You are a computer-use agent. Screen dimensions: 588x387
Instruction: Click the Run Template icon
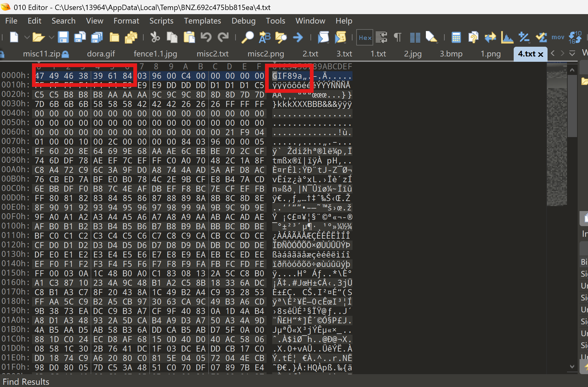(340, 37)
